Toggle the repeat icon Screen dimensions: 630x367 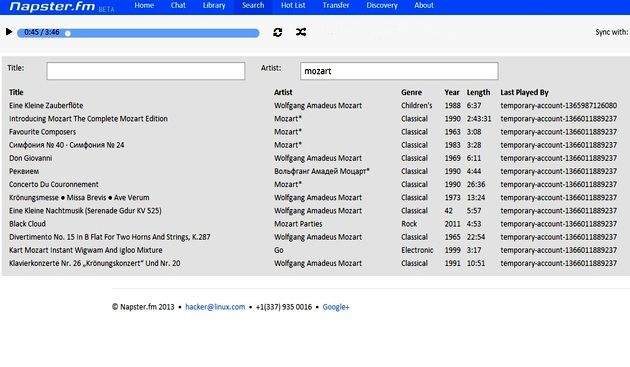pyautogui.click(x=278, y=32)
